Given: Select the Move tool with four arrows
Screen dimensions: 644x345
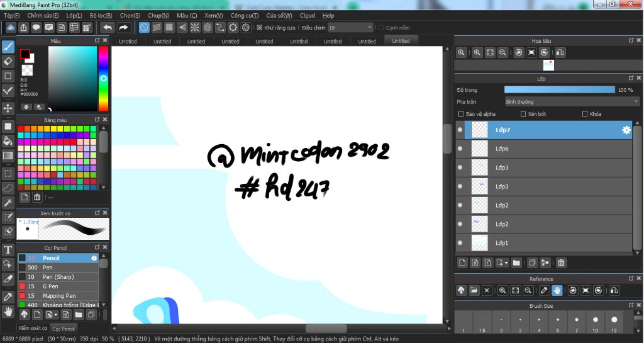Looking at the screenshot, I should click(8, 108).
